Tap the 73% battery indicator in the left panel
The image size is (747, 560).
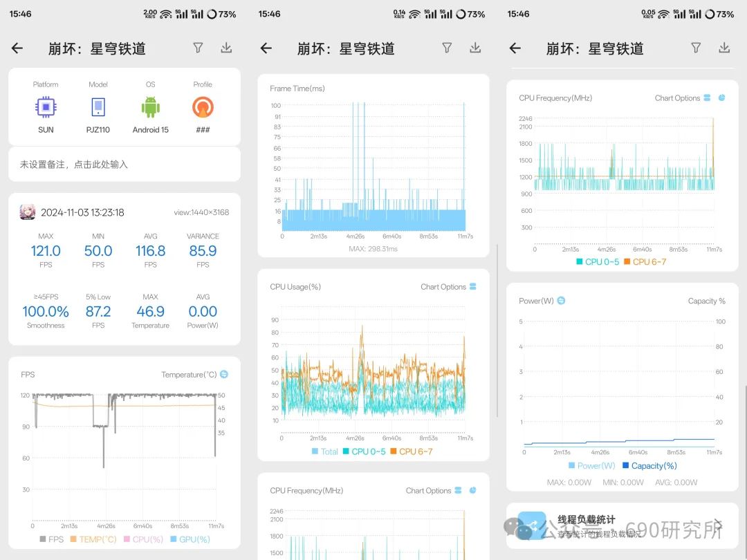tap(222, 15)
